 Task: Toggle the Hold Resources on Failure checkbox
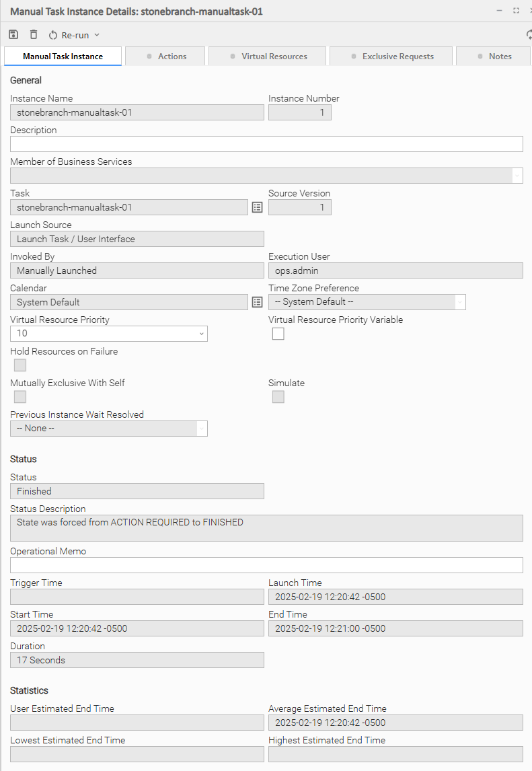pyautogui.click(x=20, y=365)
